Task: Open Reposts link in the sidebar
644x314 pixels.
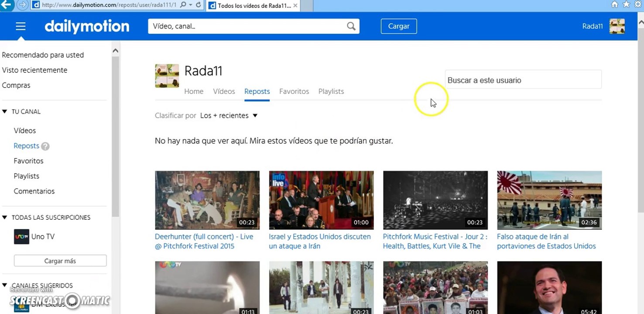Action: (x=26, y=146)
